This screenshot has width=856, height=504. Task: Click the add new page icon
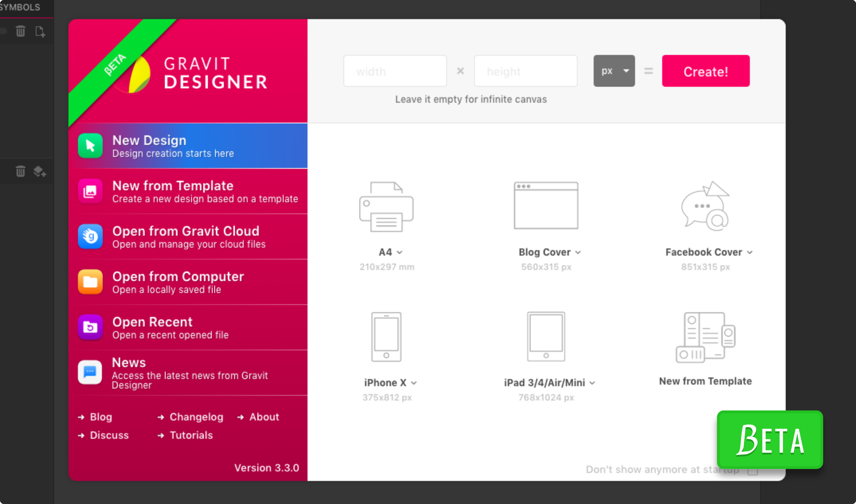pyautogui.click(x=40, y=31)
